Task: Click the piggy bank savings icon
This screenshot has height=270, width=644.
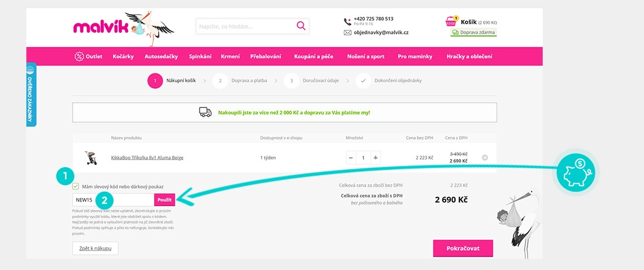Action: point(576,173)
